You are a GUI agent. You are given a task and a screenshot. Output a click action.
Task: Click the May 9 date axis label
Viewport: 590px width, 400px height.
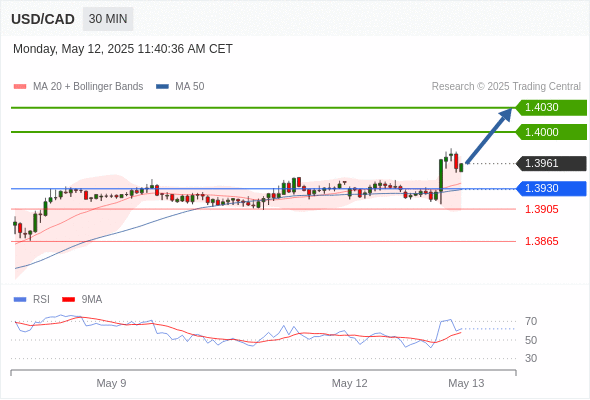click(x=111, y=383)
